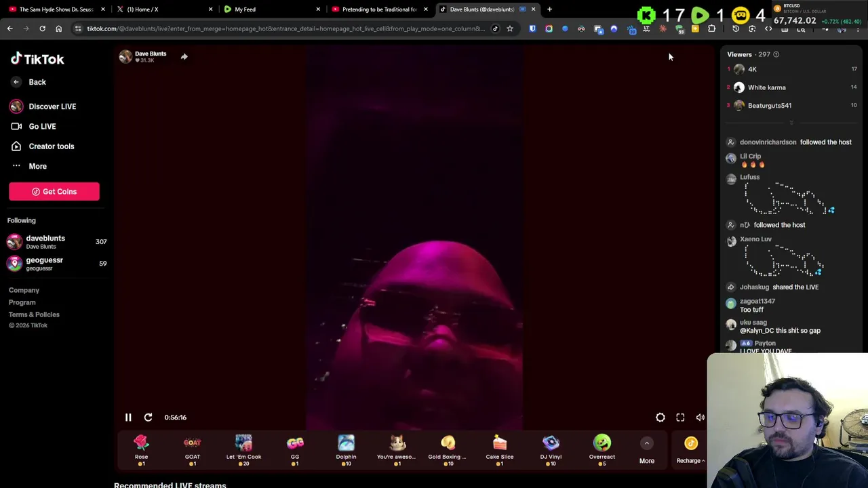The image size is (868, 488).
Task: Switch to Pretending to be Traditional tab
Action: coord(380,9)
